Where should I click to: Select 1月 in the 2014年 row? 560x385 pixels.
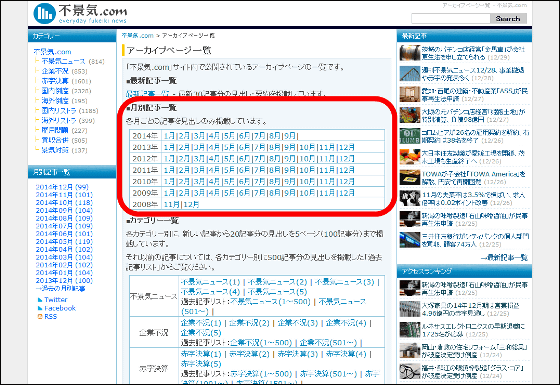[169, 136]
